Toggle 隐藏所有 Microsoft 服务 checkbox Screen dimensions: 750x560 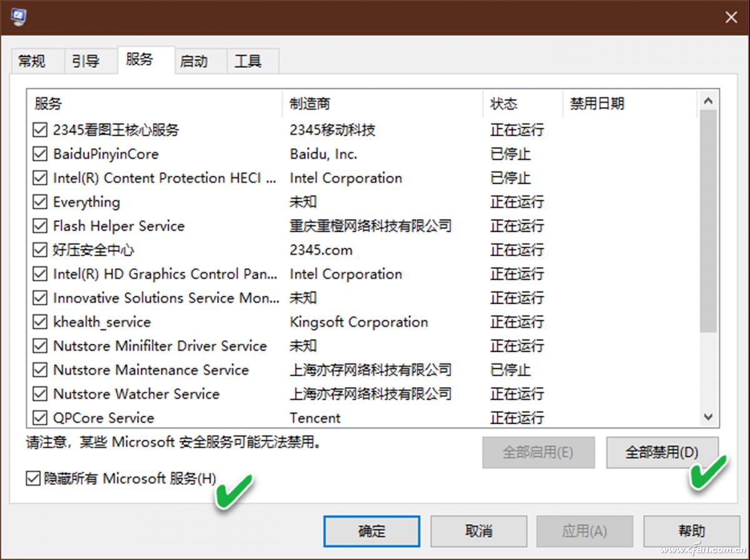click(x=32, y=479)
